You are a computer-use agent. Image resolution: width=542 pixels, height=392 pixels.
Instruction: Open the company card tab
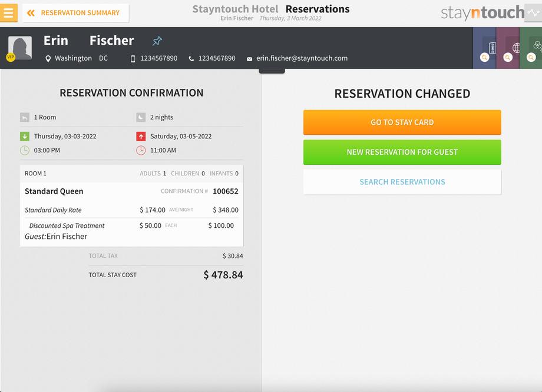click(x=485, y=48)
